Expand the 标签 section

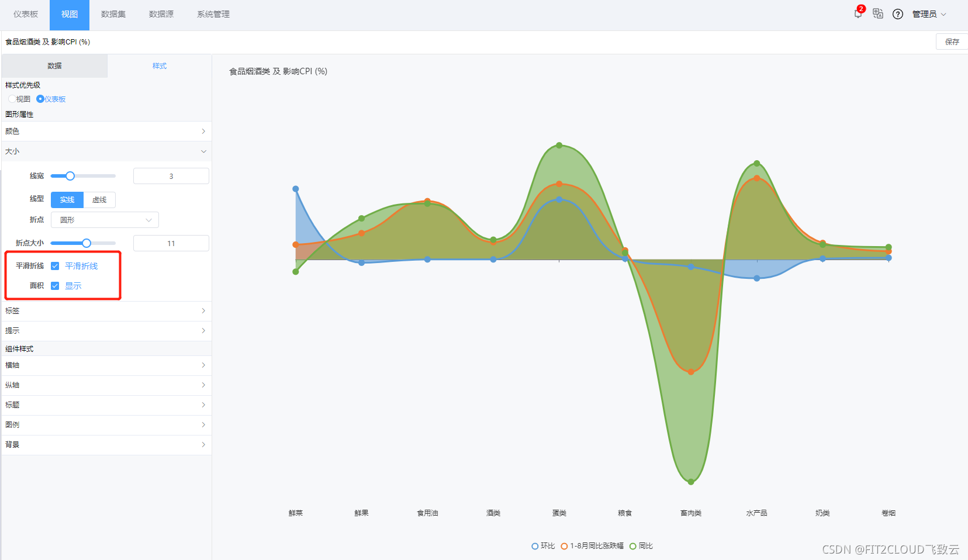coord(106,311)
